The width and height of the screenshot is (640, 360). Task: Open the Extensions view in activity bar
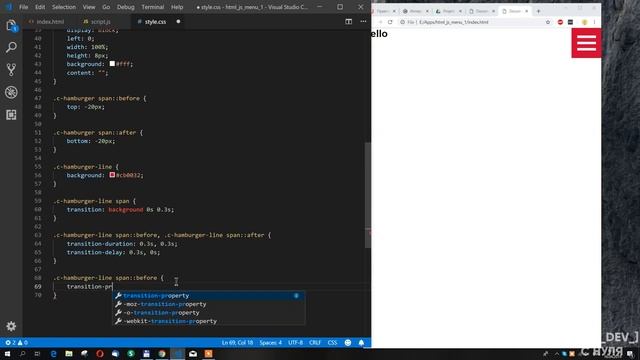click(x=11, y=115)
